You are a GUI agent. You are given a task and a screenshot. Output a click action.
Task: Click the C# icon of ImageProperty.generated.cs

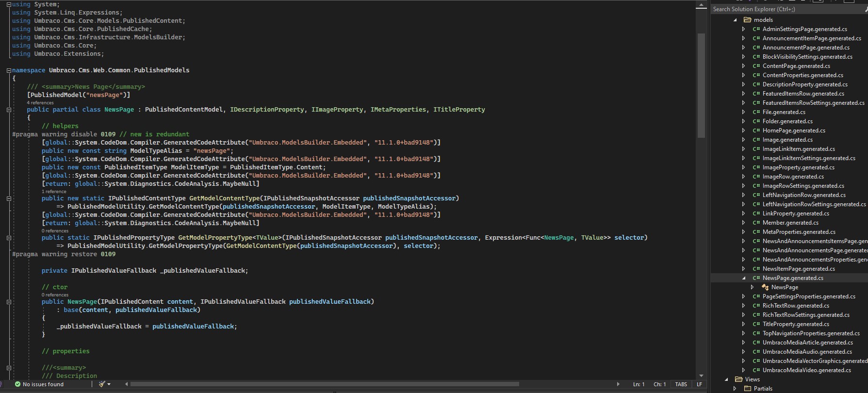(x=756, y=167)
